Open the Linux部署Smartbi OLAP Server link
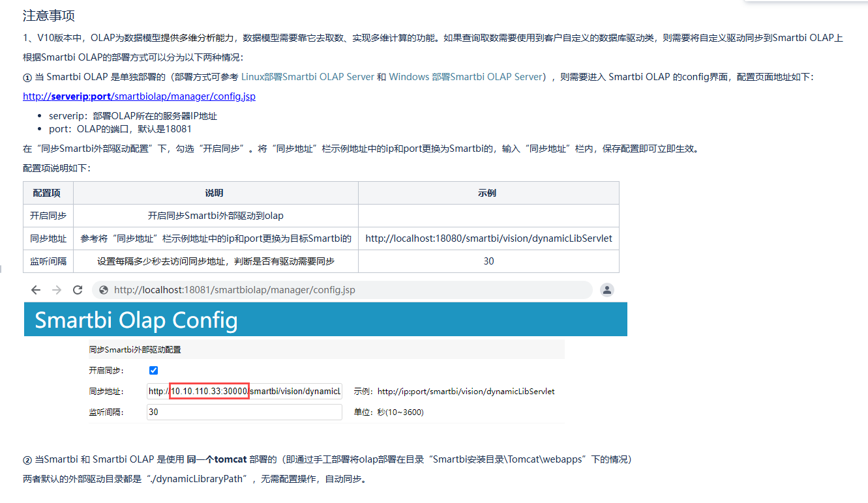Screen dimensions: 868x503 [308, 77]
